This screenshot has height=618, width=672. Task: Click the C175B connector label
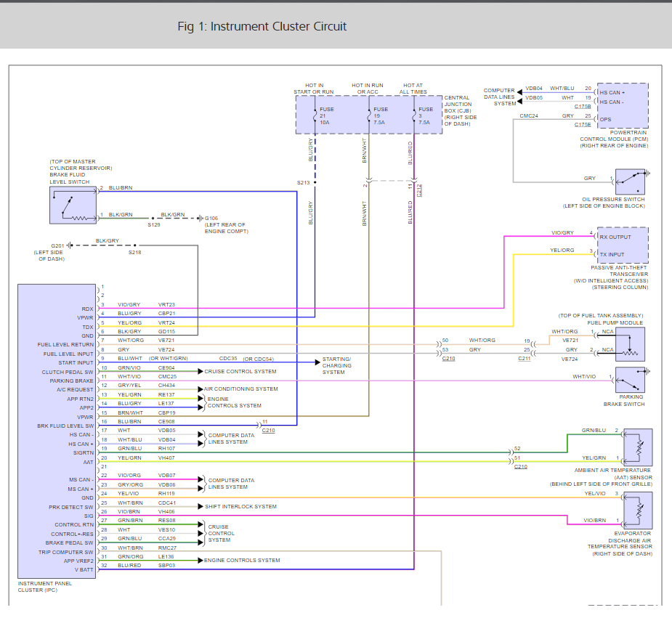[x=583, y=106]
